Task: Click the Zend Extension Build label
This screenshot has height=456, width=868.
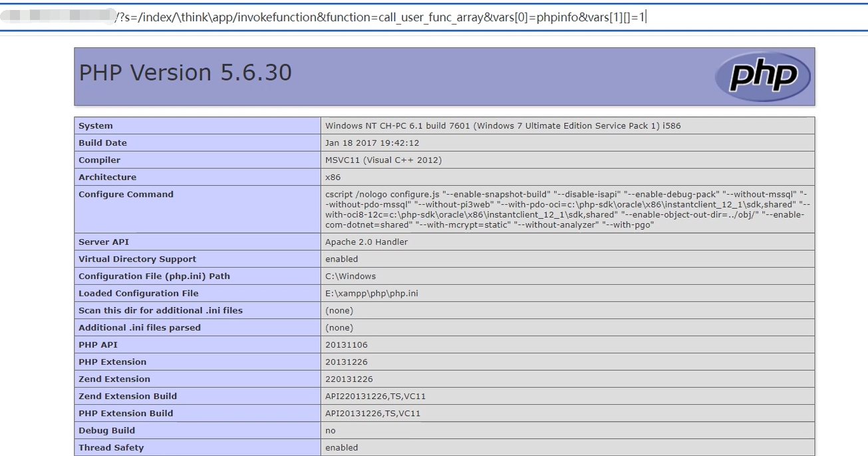Action: 128,396
